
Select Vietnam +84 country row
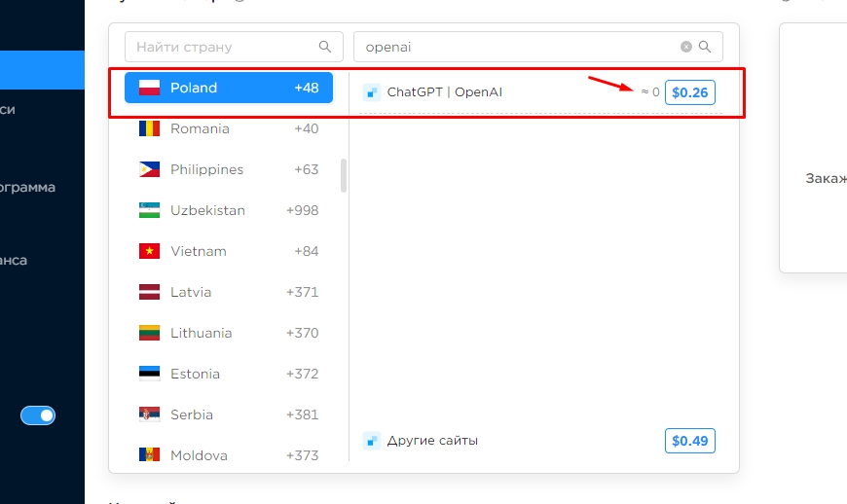229,251
